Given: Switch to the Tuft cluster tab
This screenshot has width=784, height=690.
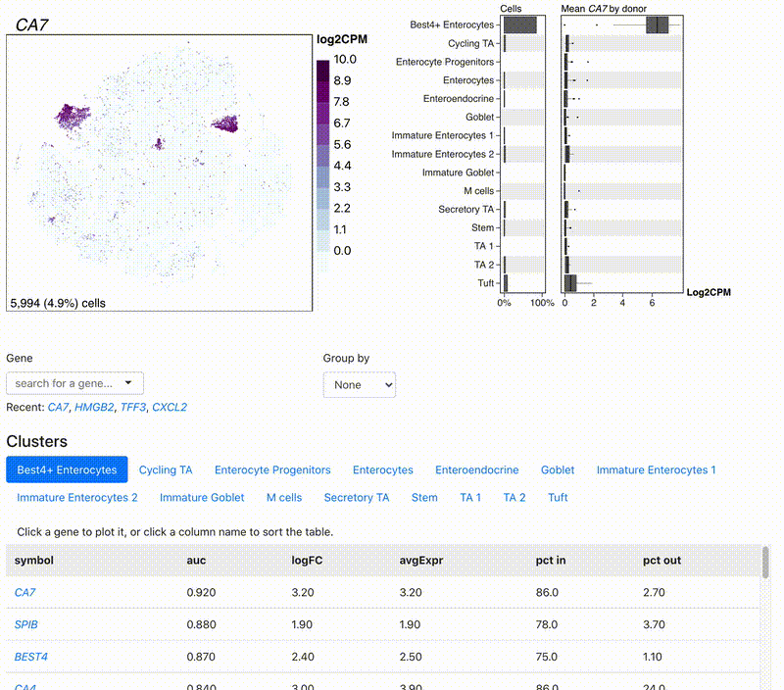Looking at the screenshot, I should tap(558, 497).
